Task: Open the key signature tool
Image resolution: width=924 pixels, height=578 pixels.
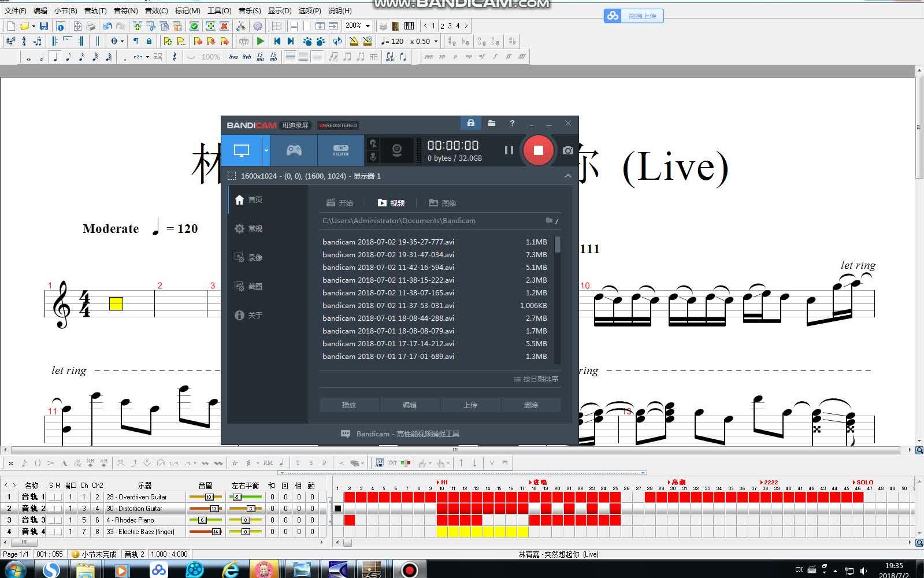Action: click(x=10, y=41)
